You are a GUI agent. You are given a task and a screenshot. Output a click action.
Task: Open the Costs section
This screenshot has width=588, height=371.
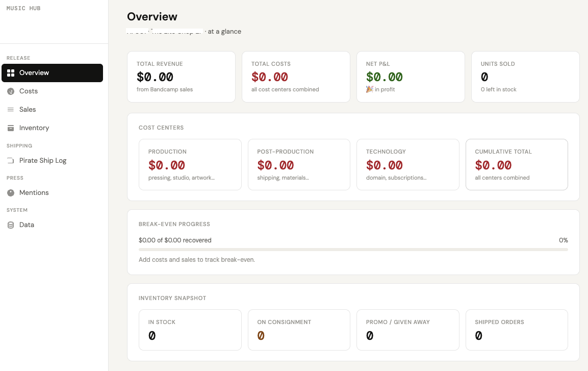click(x=29, y=91)
